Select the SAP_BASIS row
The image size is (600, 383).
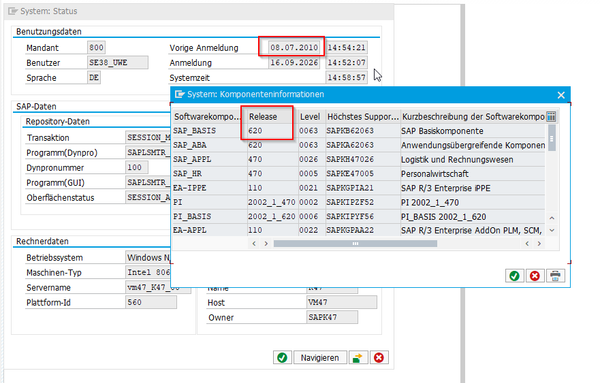point(359,131)
